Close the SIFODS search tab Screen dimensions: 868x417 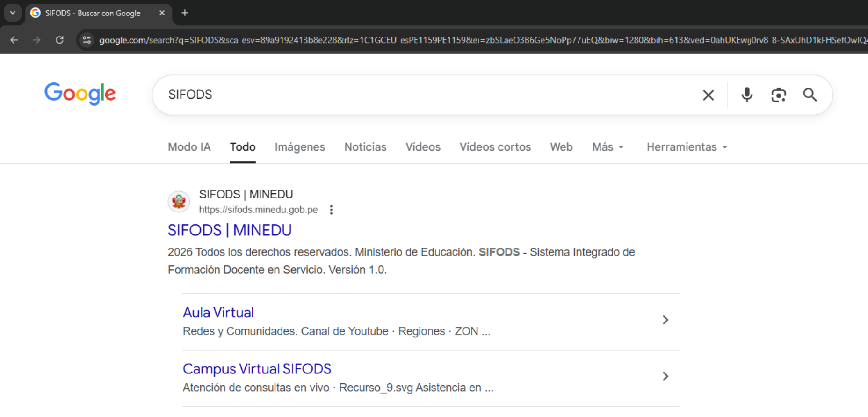coord(162,13)
